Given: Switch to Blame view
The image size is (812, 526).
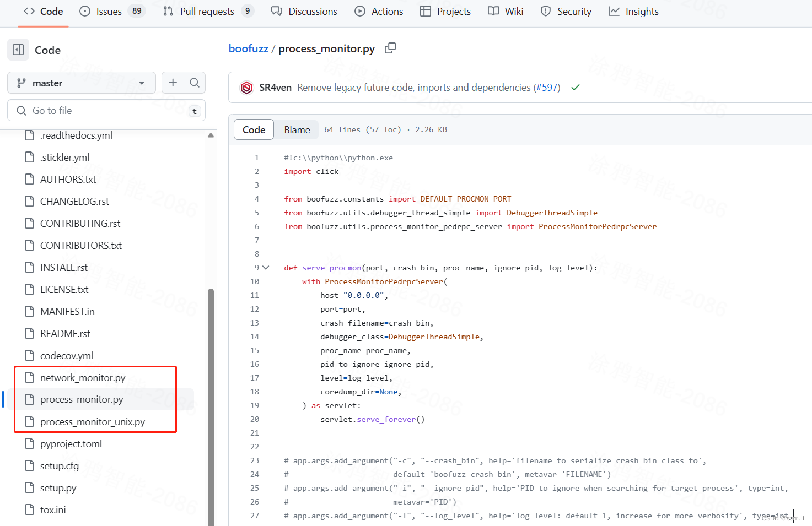Looking at the screenshot, I should [297, 129].
